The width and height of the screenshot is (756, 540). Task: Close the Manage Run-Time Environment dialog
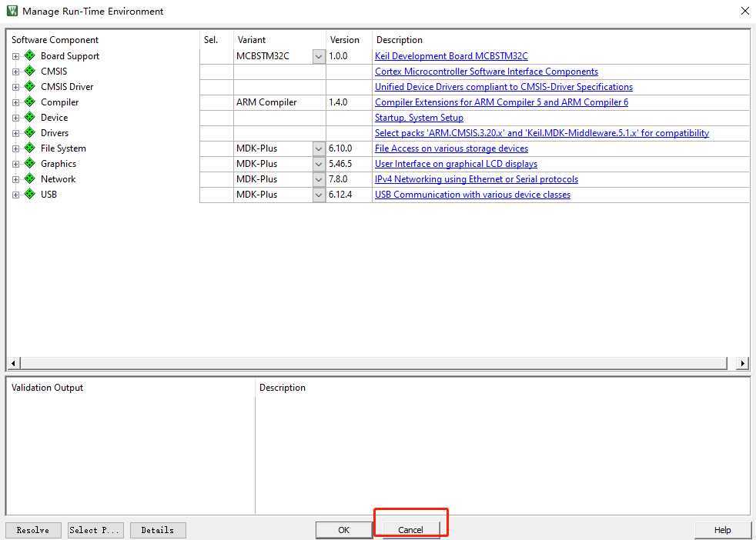[x=745, y=11]
